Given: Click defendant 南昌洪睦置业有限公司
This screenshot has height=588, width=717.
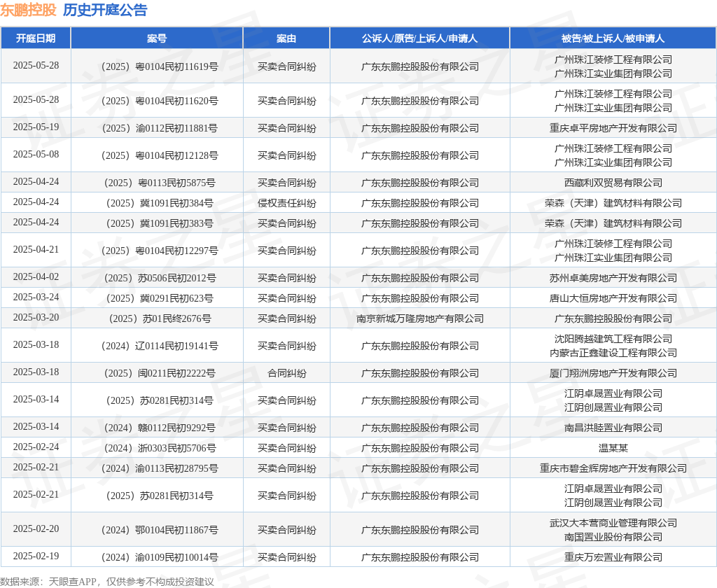Looking at the screenshot, I should tap(613, 428).
